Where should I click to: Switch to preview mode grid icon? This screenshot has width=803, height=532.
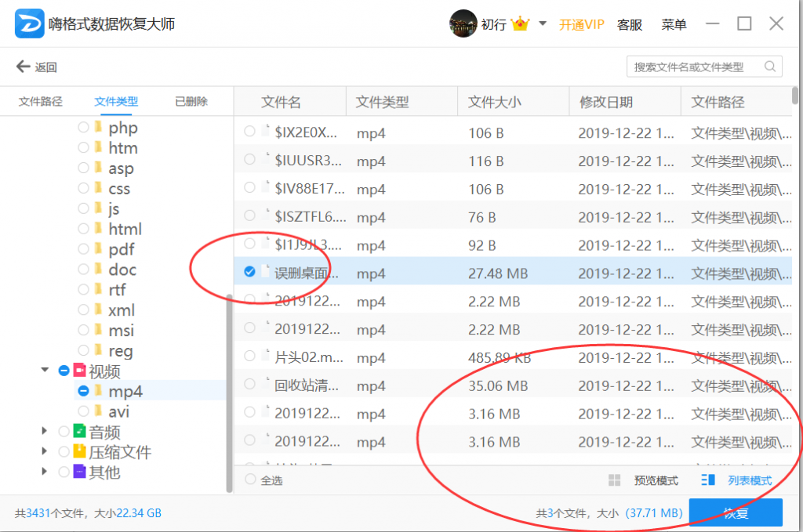click(614, 480)
